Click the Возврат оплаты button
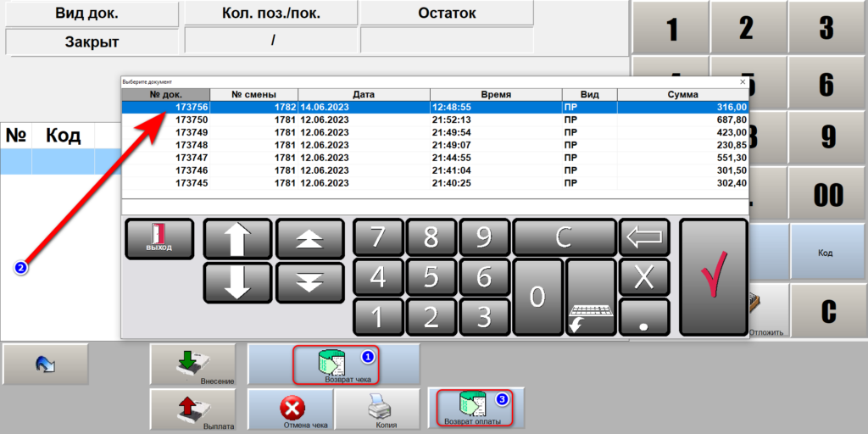This screenshot has height=434, width=868. (476, 408)
